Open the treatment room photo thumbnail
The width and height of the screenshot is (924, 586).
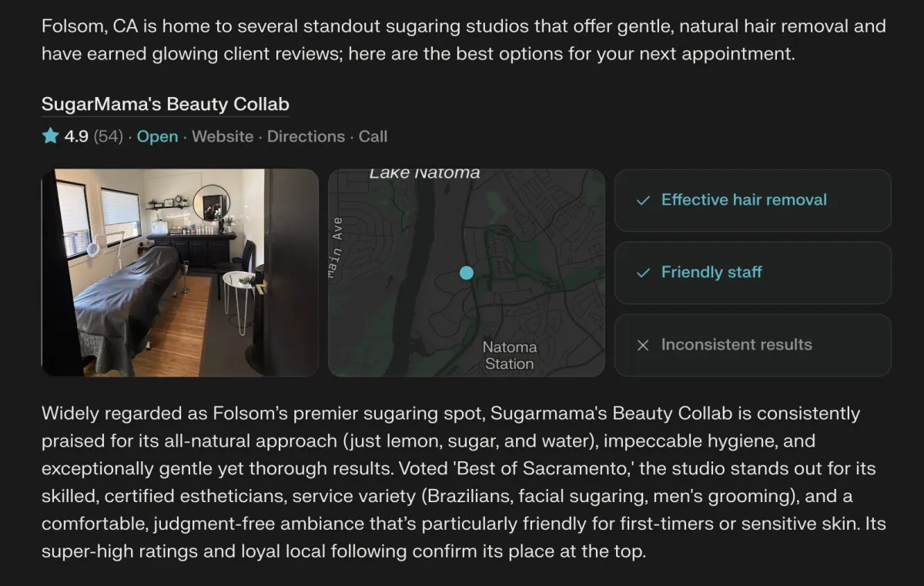[180, 273]
